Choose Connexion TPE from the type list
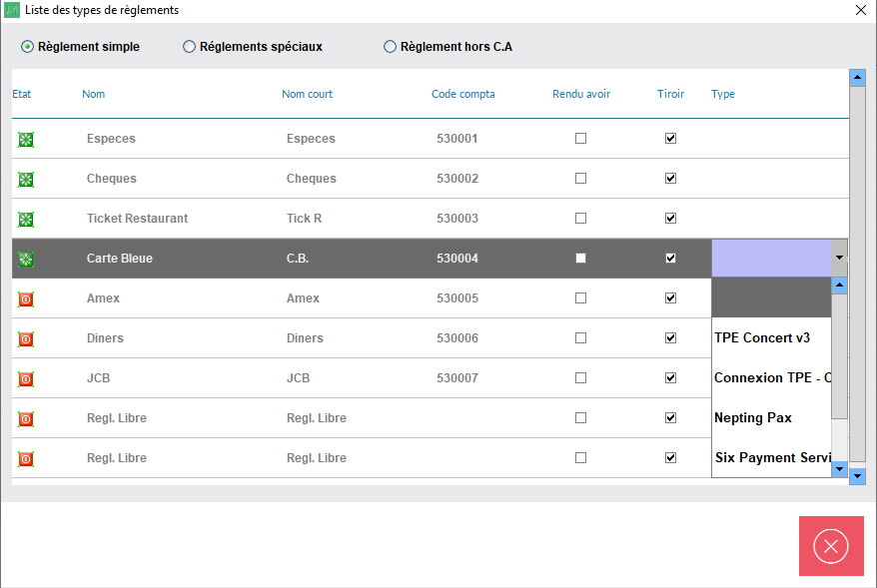 point(771,377)
